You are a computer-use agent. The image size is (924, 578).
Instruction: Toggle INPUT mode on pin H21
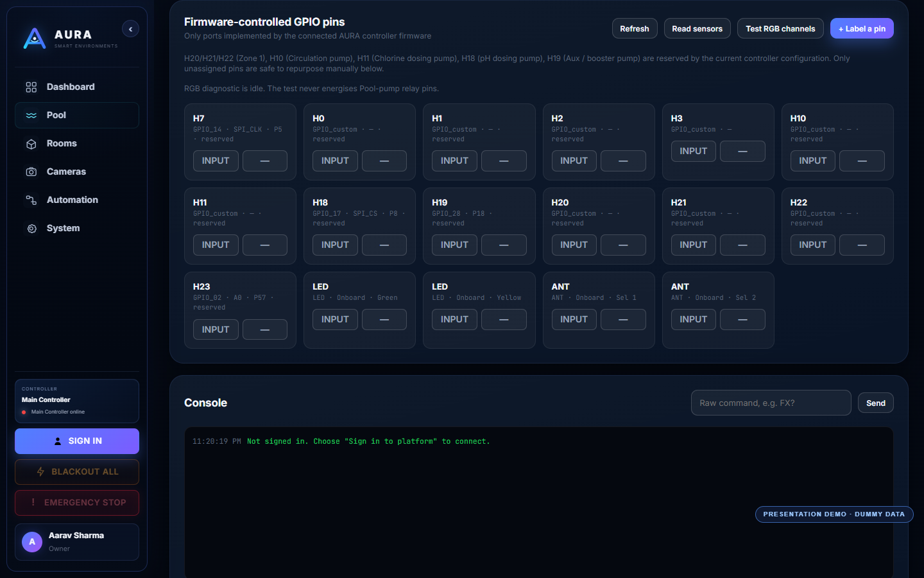pos(694,245)
